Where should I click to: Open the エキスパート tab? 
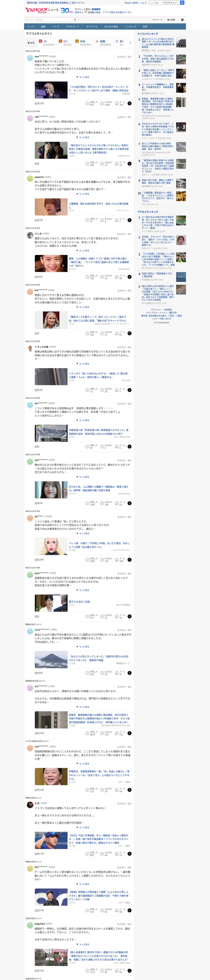click(72, 27)
